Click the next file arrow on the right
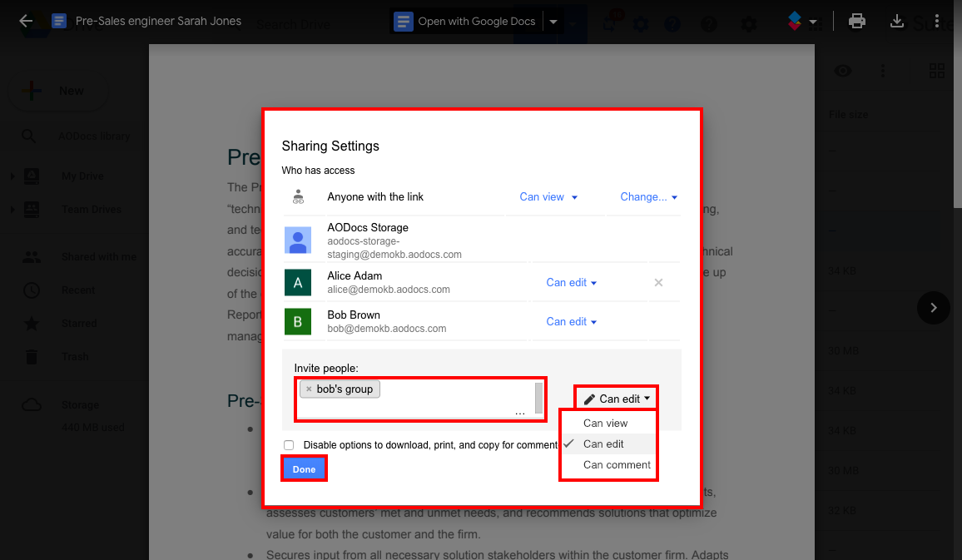This screenshot has width=962, height=560. 933,308
